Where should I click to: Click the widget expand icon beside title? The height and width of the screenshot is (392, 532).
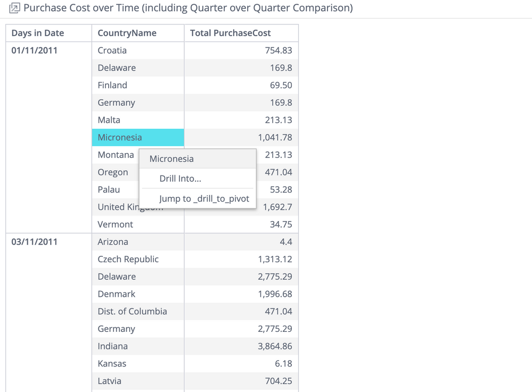tap(14, 9)
